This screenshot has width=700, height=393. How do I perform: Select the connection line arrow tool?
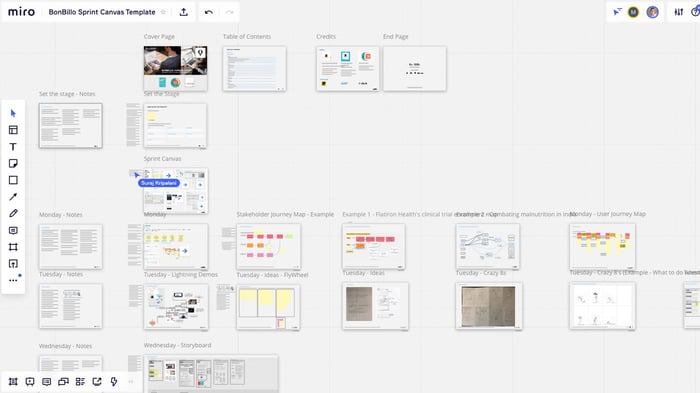point(13,197)
